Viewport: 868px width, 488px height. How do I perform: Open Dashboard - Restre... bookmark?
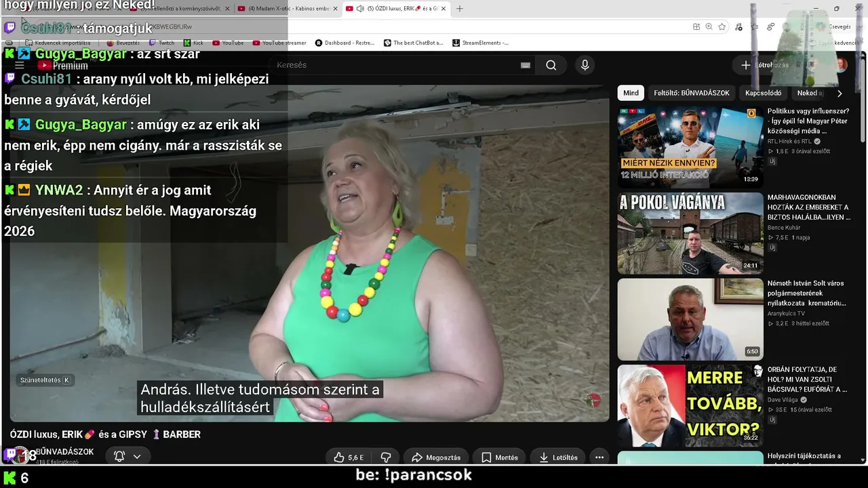[345, 43]
